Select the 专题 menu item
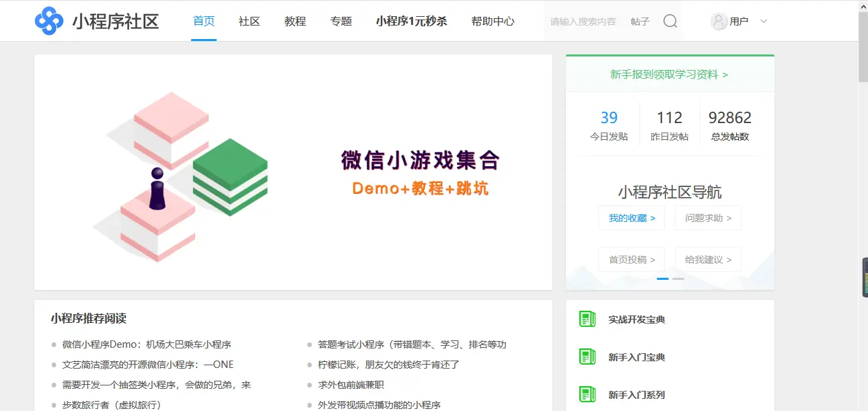This screenshot has width=868, height=411. pyautogui.click(x=341, y=21)
